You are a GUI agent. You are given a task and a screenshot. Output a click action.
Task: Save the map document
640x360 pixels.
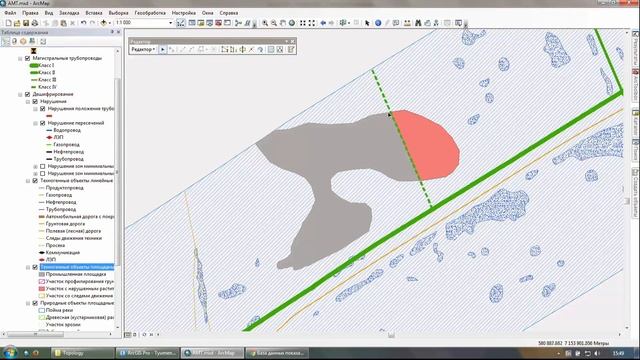pyautogui.click(x=26, y=23)
